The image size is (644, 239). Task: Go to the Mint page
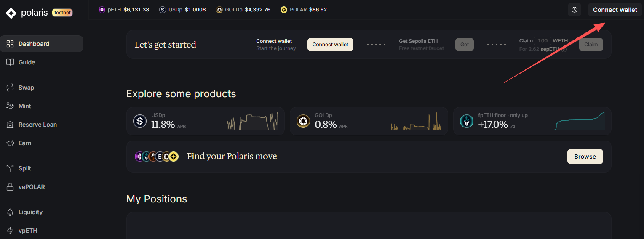pyautogui.click(x=42, y=106)
